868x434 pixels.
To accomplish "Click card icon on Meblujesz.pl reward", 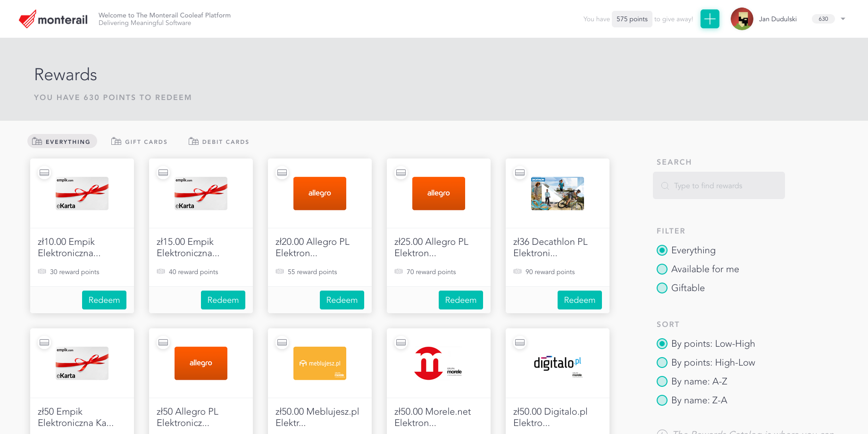I will click(282, 342).
